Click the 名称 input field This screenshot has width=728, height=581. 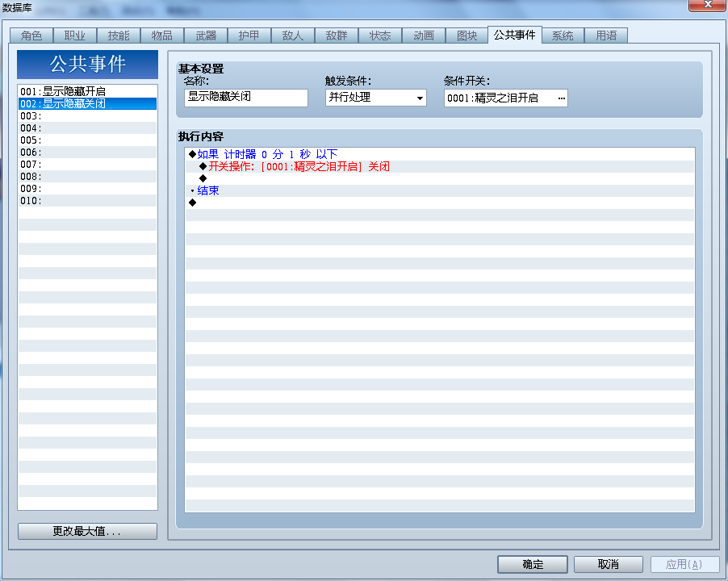point(246,98)
